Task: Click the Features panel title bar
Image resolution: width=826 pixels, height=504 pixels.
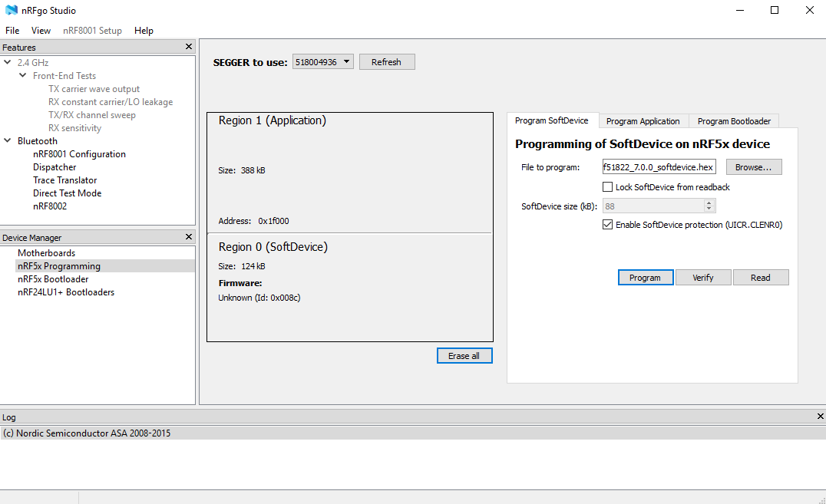Action: (98, 47)
